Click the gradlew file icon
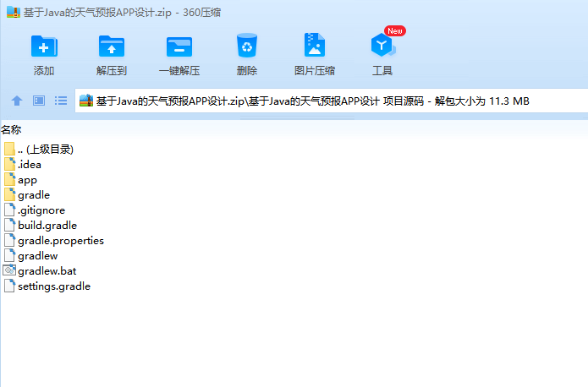The image size is (588, 387). (10, 255)
